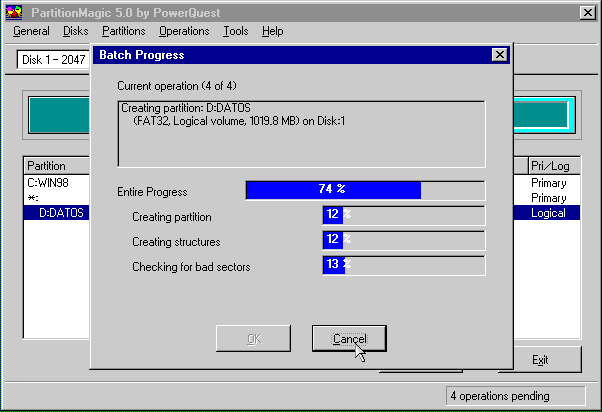
Task: Click the Creating structures label
Action: (x=176, y=242)
